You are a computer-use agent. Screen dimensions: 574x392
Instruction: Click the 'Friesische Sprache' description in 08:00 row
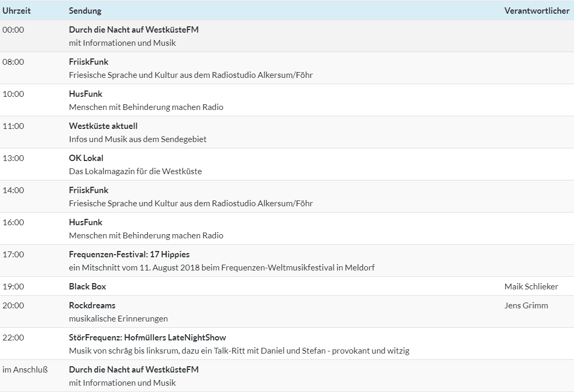point(191,75)
